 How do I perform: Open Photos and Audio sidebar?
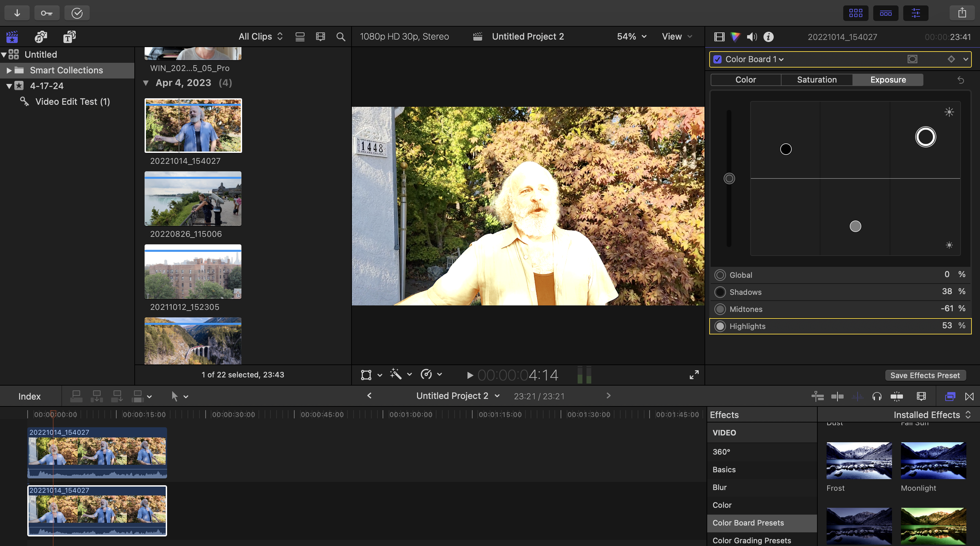[x=41, y=37]
